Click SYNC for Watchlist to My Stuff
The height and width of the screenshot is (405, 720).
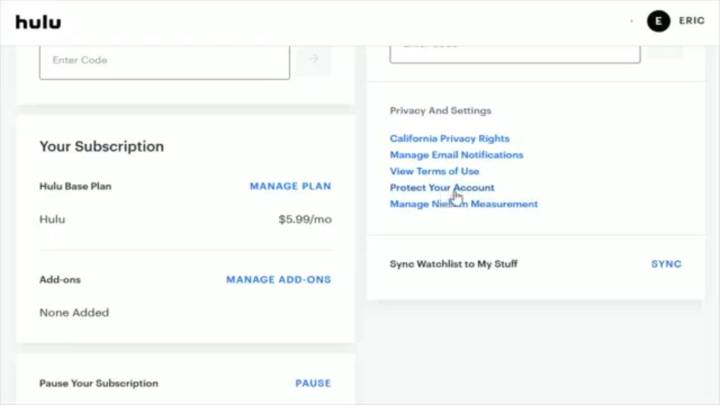point(666,264)
